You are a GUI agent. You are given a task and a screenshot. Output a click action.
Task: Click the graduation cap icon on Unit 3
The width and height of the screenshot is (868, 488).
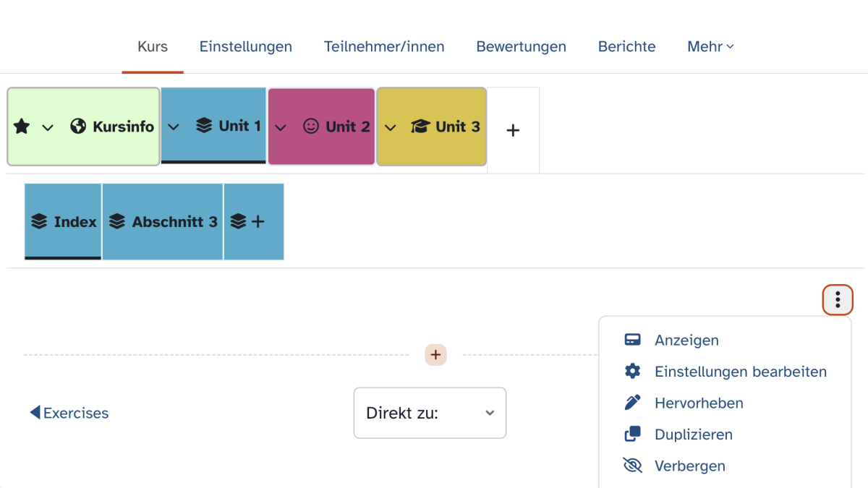tap(420, 127)
